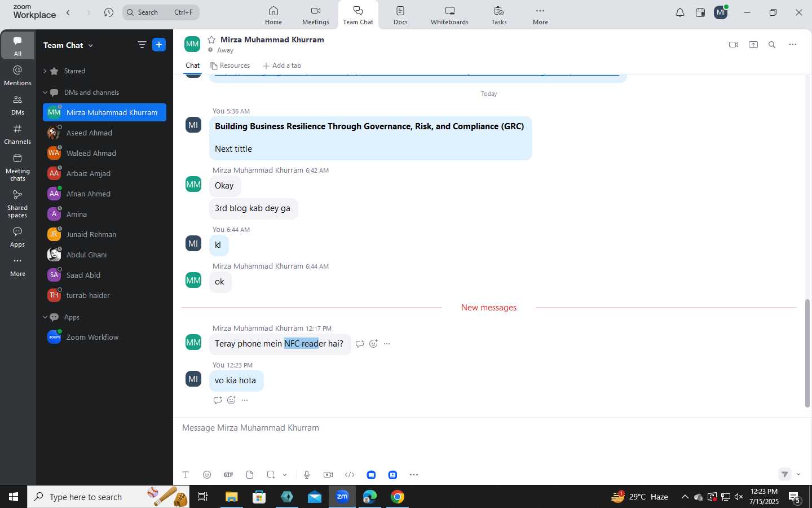This screenshot has height=508, width=812.
Task: Open the send options dropdown arrow
Action: click(x=798, y=474)
